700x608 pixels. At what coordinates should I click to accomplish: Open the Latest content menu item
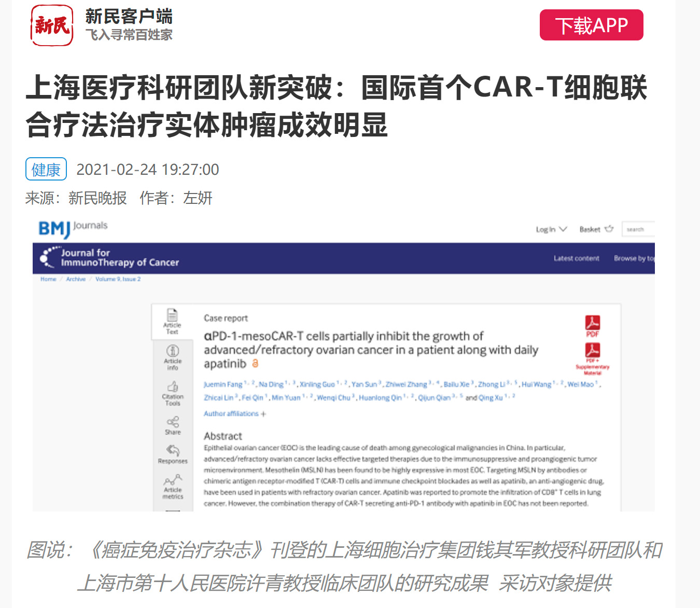(x=576, y=258)
